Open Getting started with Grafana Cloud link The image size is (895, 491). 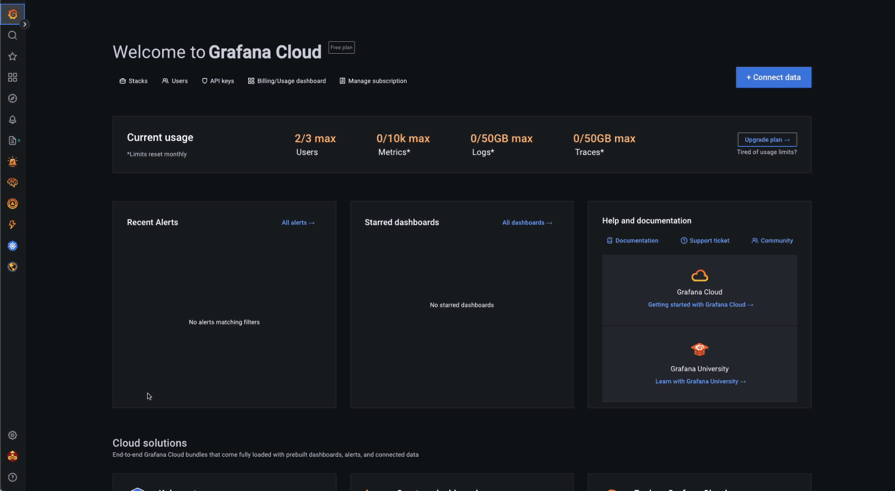(x=700, y=305)
